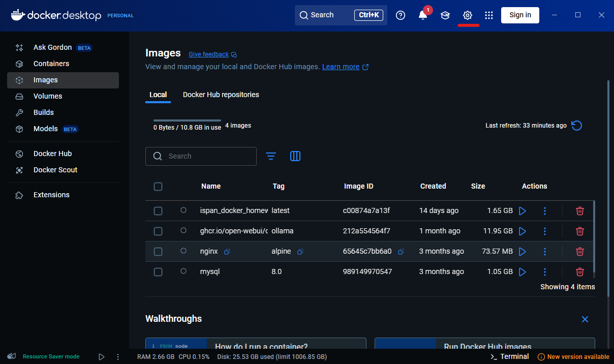This screenshot has width=614, height=364.
Task: Open the Learning center graduation cap icon
Action: [445, 15]
